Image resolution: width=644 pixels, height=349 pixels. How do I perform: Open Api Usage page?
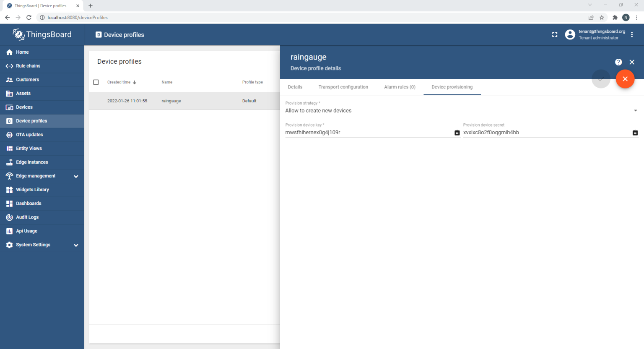point(26,231)
